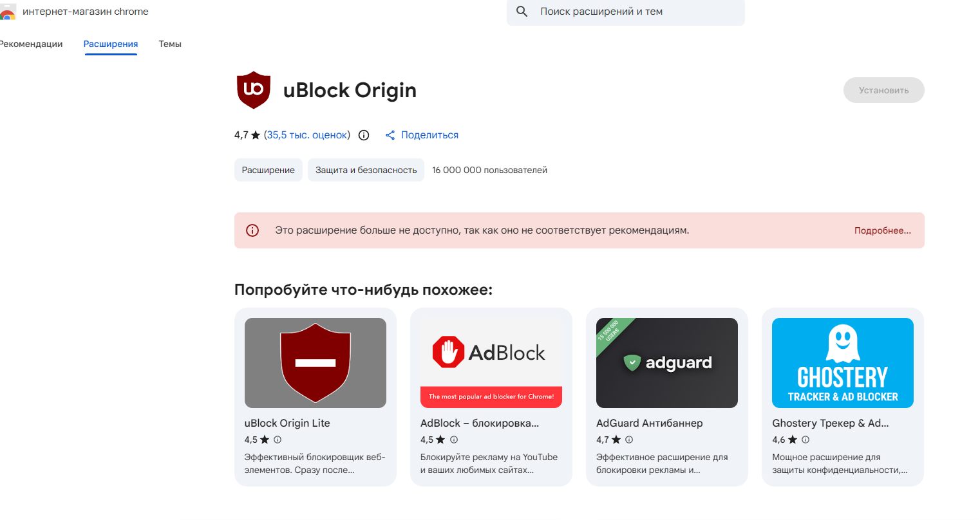Go to the Рекомендации tab
Image resolution: width=980 pixels, height=520 pixels.
[32, 44]
